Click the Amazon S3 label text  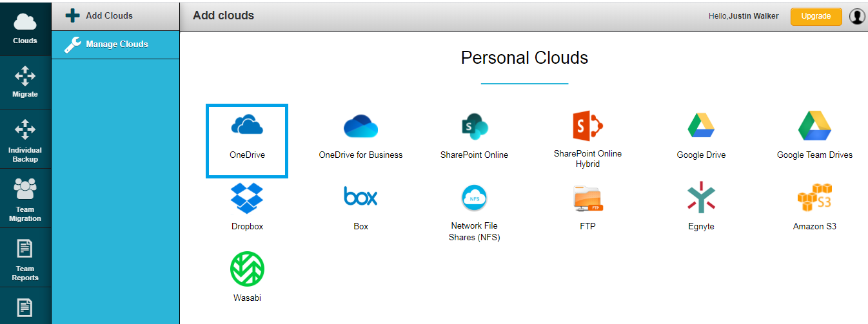[814, 227]
